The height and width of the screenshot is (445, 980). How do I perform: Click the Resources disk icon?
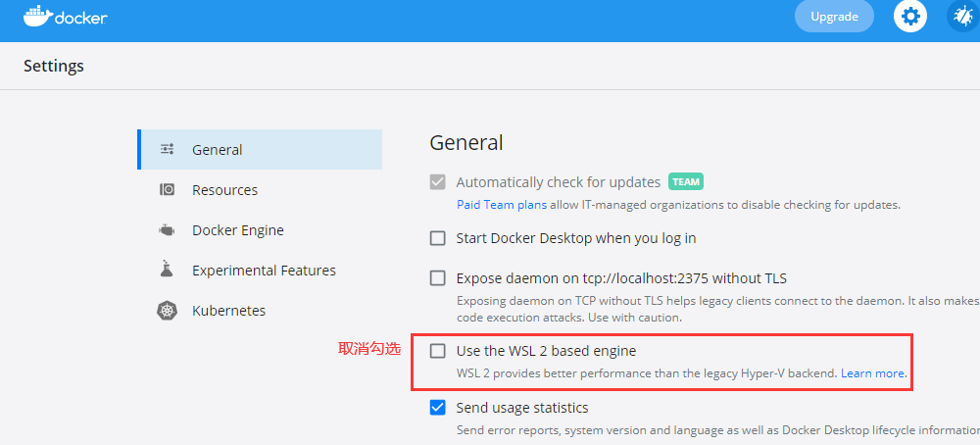click(x=167, y=189)
